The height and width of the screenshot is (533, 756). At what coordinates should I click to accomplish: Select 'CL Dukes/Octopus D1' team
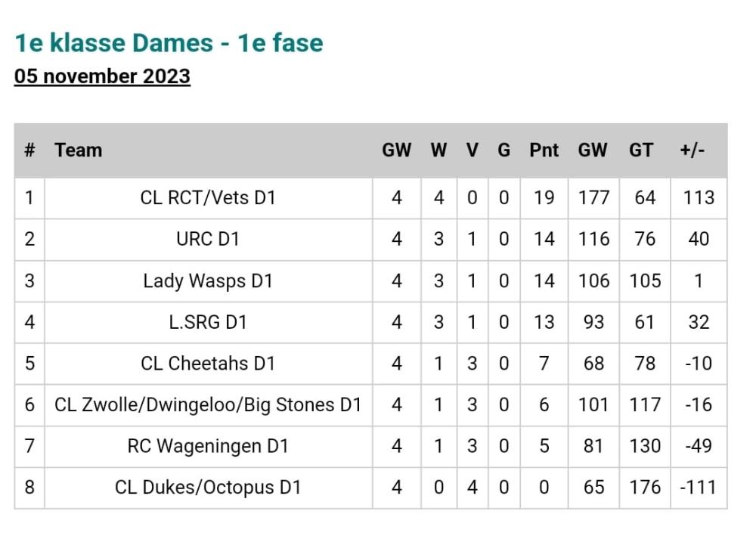(x=208, y=487)
